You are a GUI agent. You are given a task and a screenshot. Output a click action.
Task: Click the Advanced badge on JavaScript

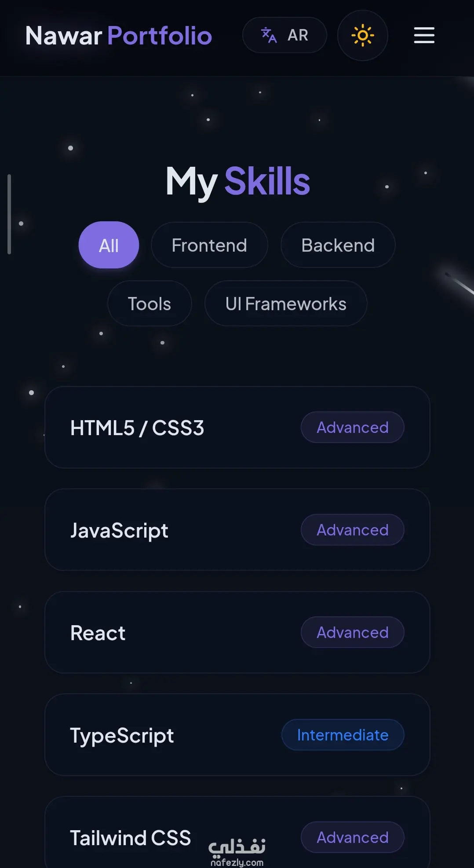coord(353,530)
